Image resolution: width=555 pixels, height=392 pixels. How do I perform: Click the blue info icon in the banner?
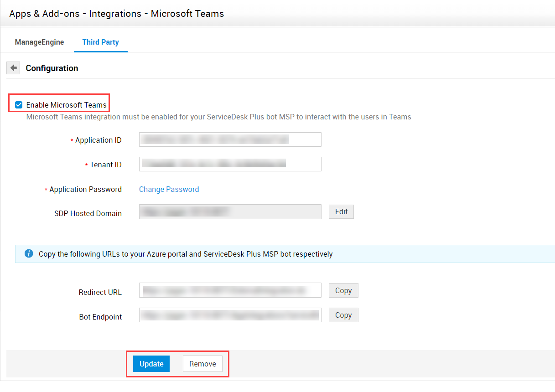point(29,254)
